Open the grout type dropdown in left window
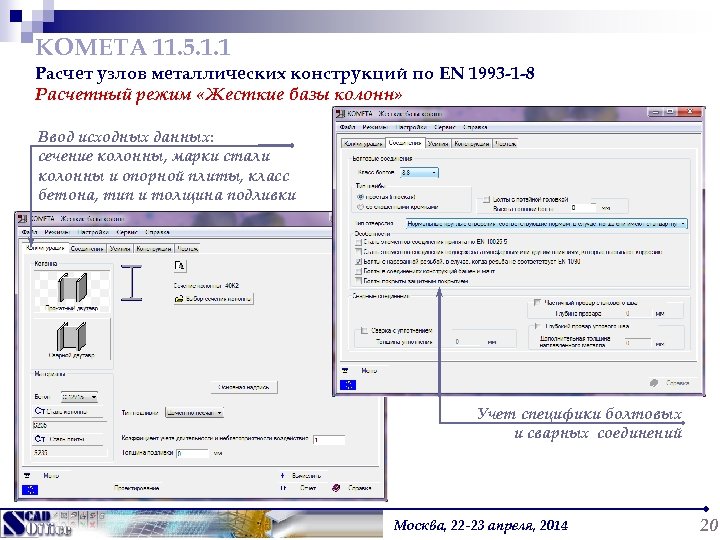 (x=194, y=413)
